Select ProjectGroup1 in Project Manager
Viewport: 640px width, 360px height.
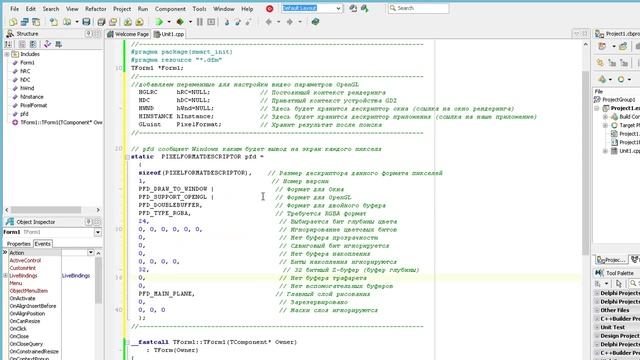pos(619,100)
